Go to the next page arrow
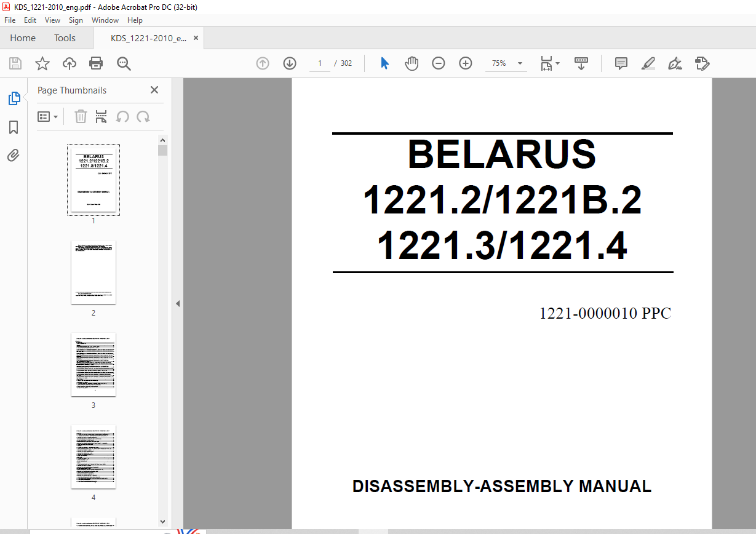The width and height of the screenshot is (756, 534). click(x=290, y=63)
